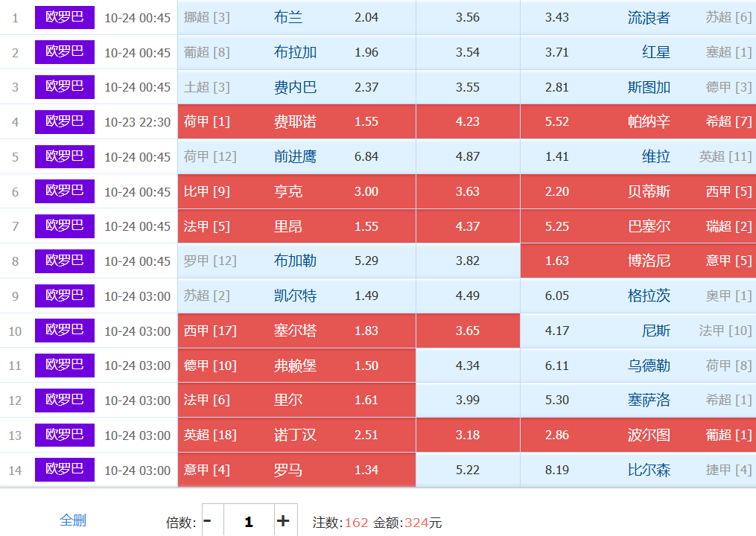Deselect draw odds 3.63 for 亨克 vs 贝蒂斯

click(468, 191)
